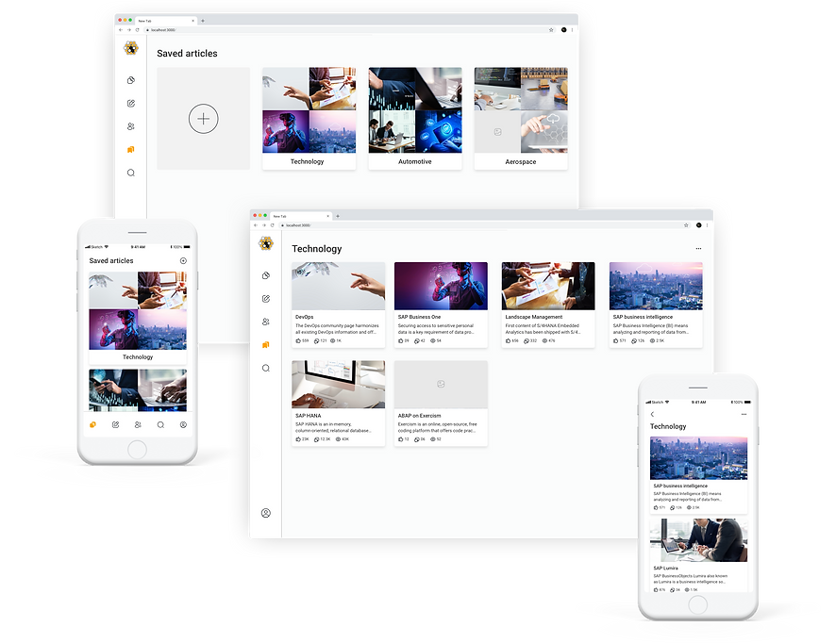Click the plus circle to add a collection in Saved articles browser window
Screen dimensions: 836x644
point(203,119)
